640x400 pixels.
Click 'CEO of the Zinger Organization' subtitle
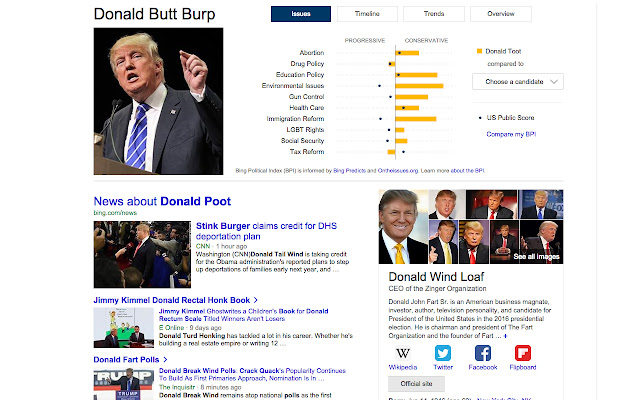coord(437,289)
